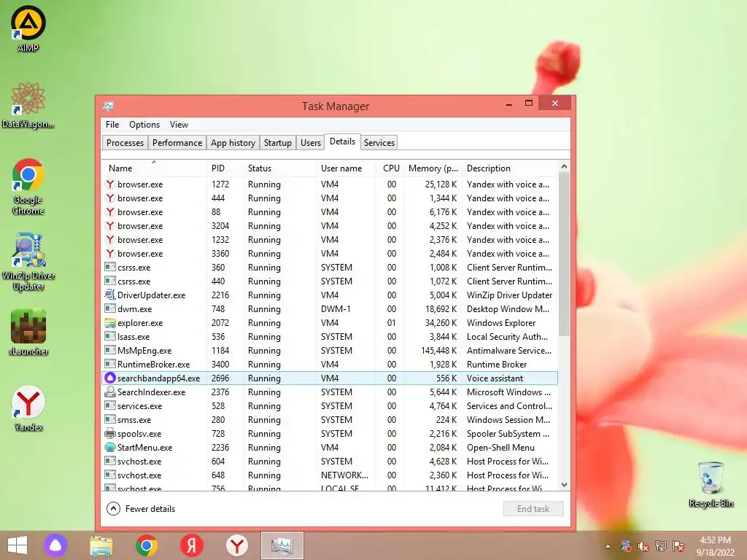Select the Yandex desktop shortcut
747x560 pixels.
(28, 408)
